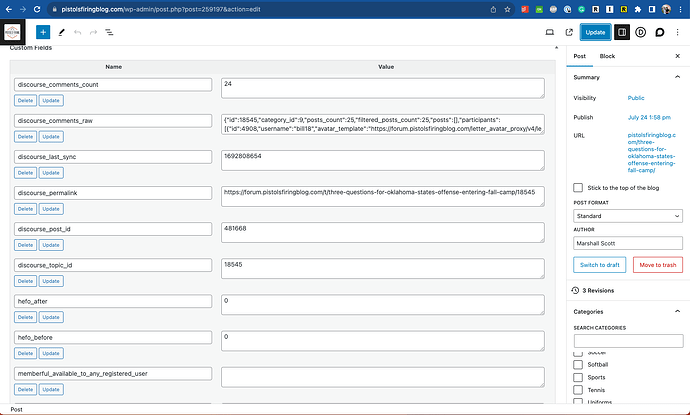The image size is (690, 415).
Task: Change visibility via the Public link
Action: [x=636, y=98]
